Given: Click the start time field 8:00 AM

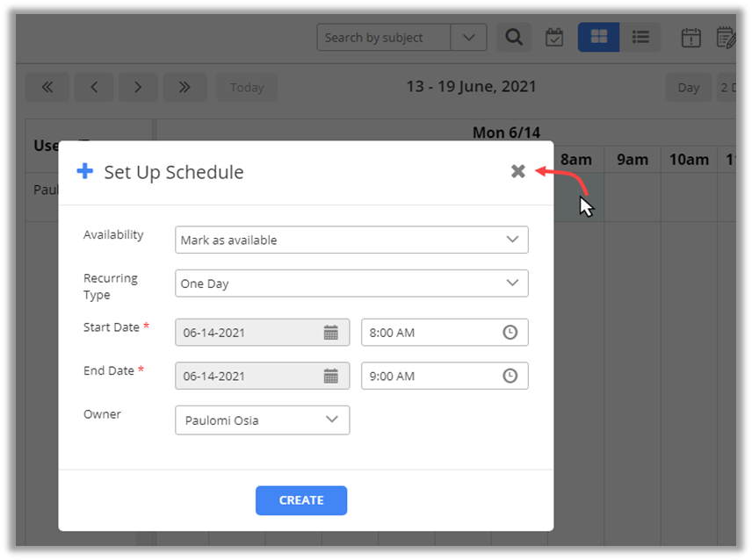Looking at the screenshot, I should point(429,333).
